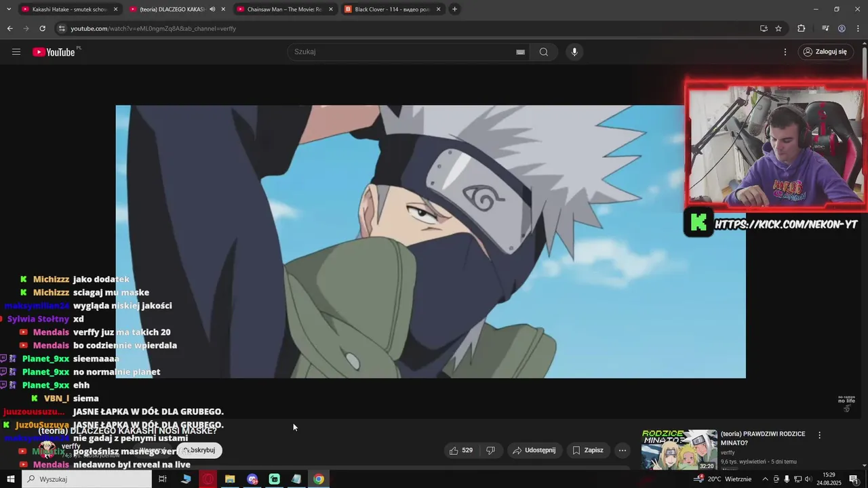Install app icon in the address bar
This screenshot has height=488, width=868.
764,28
